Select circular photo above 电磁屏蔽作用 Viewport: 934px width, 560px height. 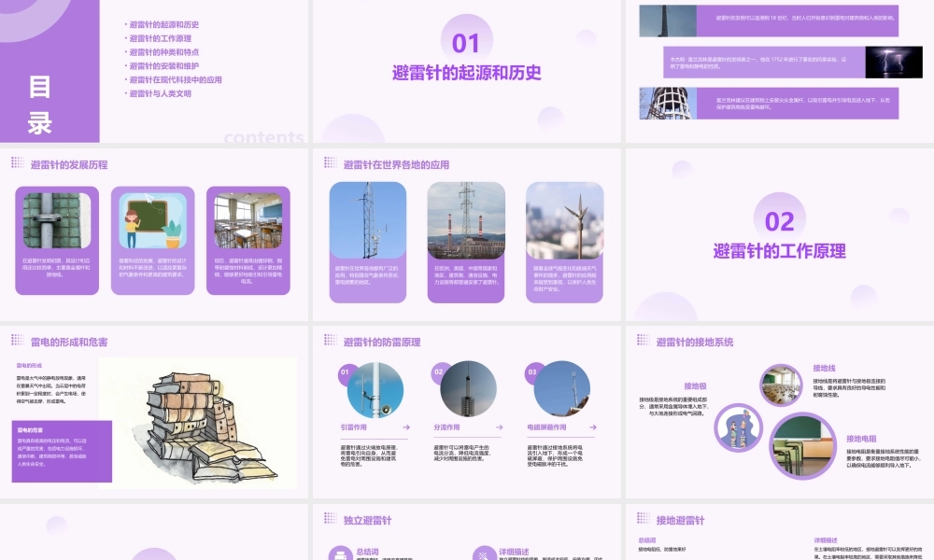coord(561,389)
